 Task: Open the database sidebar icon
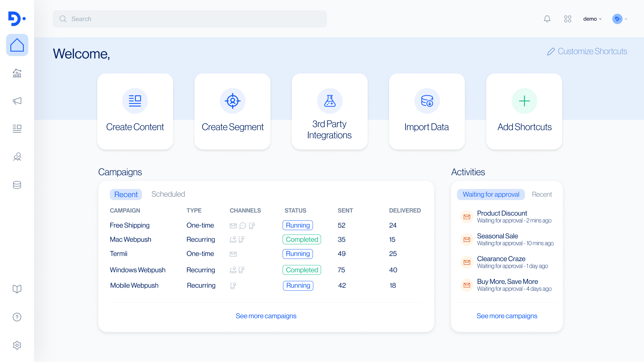17,185
